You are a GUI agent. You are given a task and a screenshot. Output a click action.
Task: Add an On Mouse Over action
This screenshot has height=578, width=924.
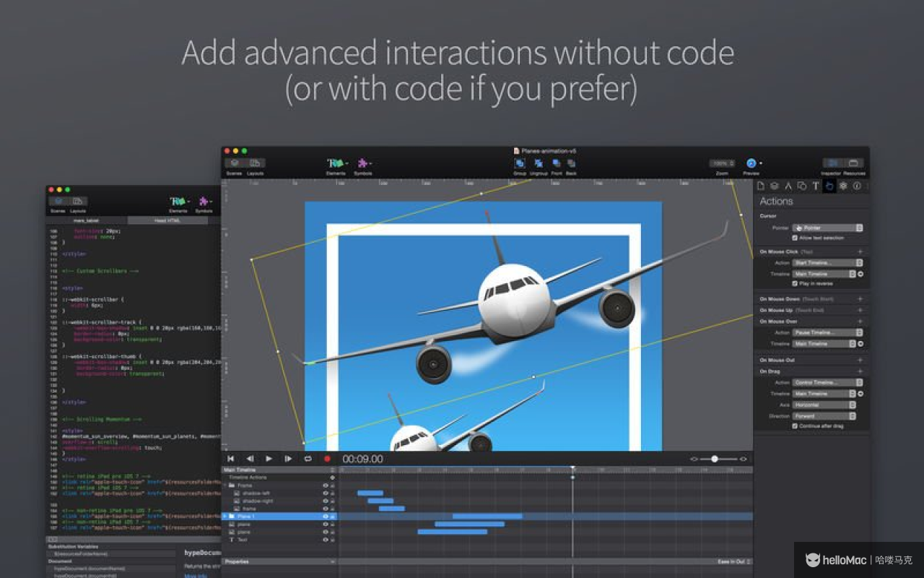860,321
